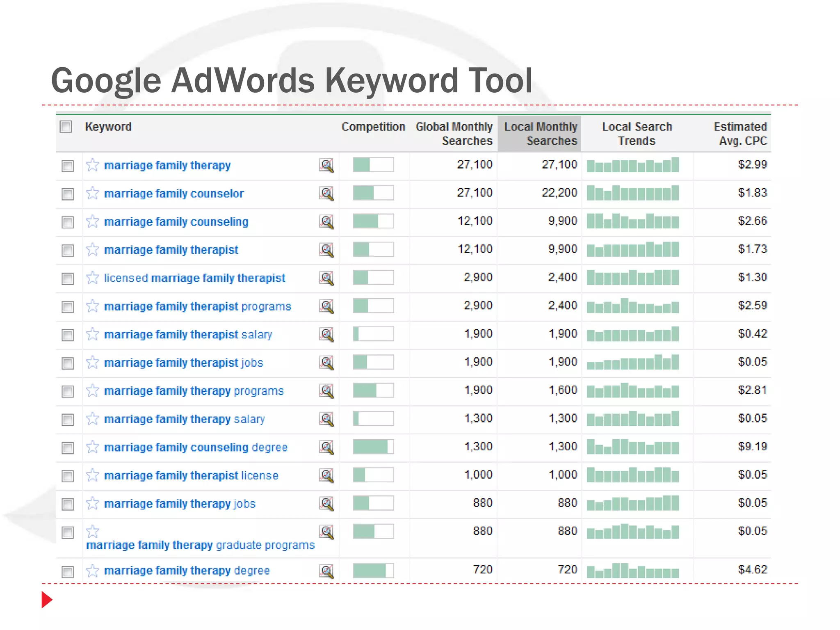Check 'marriage family therapy jobs' row checkbox
The height and width of the screenshot is (630, 840).
[68, 504]
